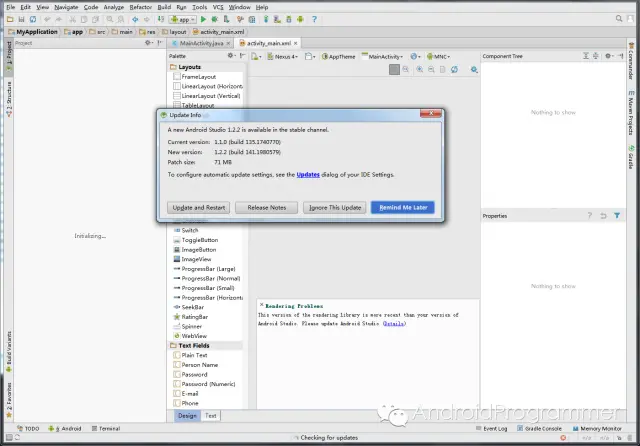The height and width of the screenshot is (446, 640).
Task: Click the layout breadcrumb folder
Action: tap(174, 32)
